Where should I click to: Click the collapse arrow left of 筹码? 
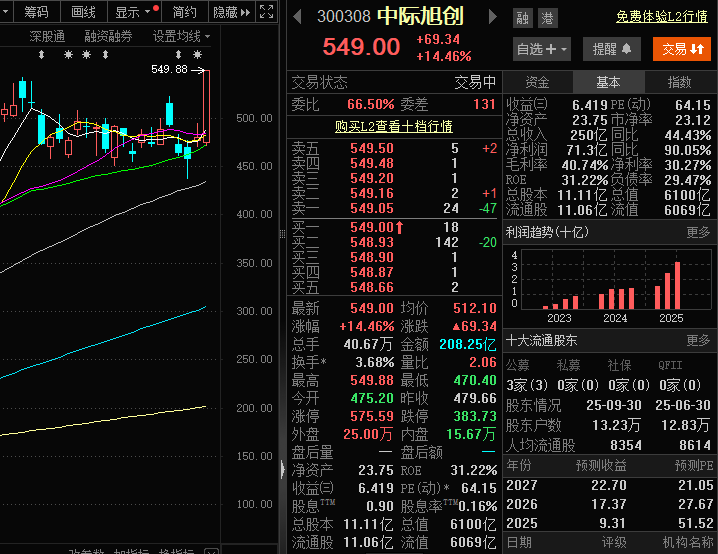(6, 12)
